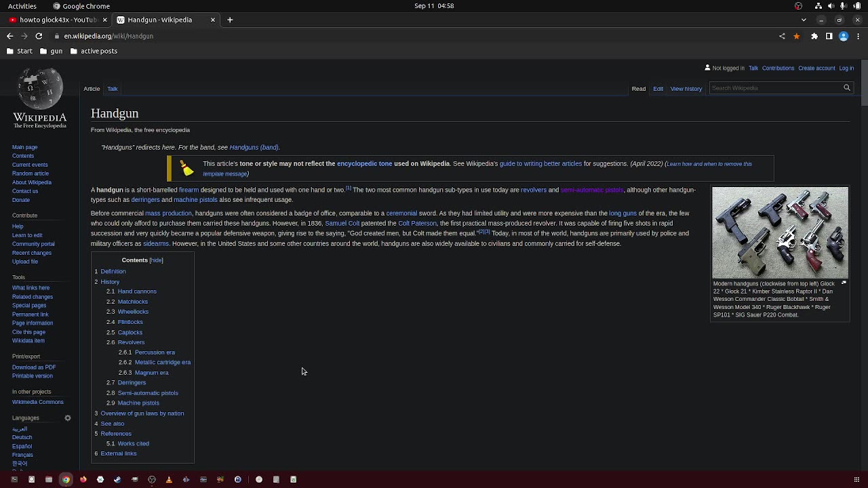Close the Handgun - Wikipedia tab
Image resolution: width=868 pixels, height=488 pixels.
click(x=212, y=20)
